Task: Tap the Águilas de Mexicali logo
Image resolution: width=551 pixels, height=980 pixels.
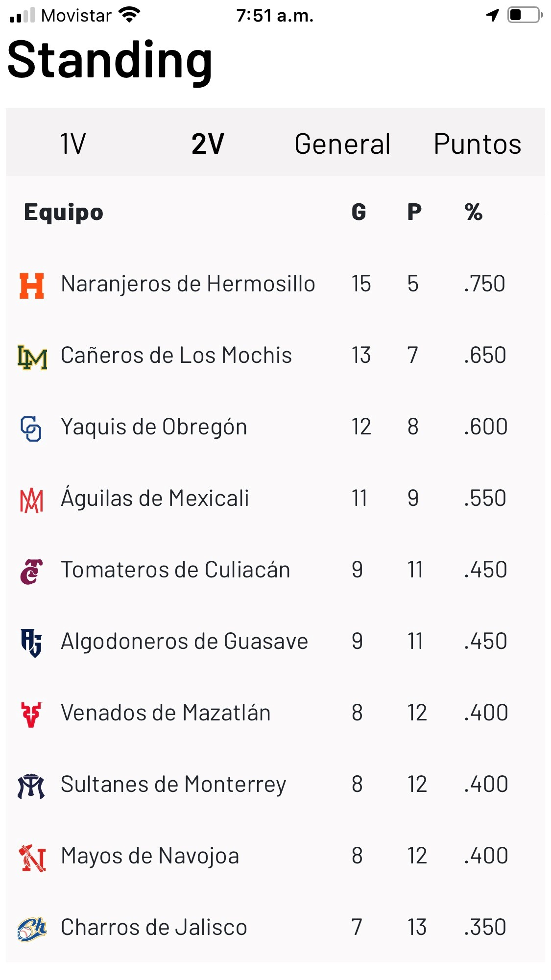Action: point(32,501)
